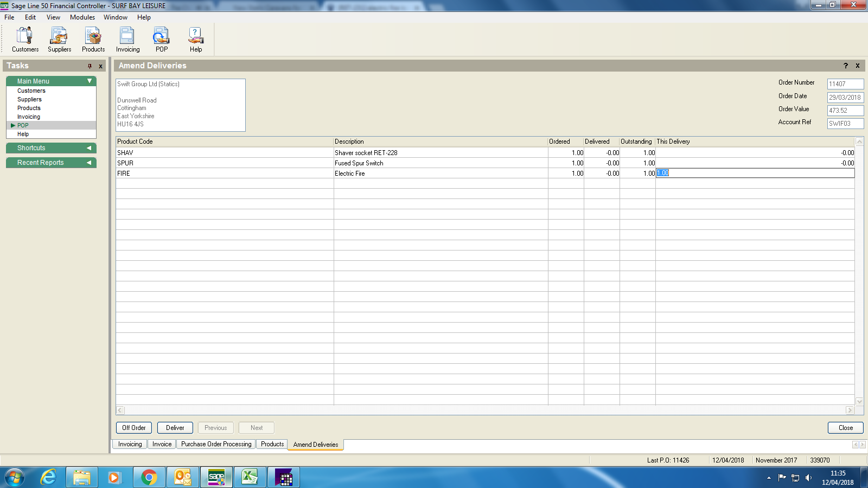Viewport: 868px width, 488px height.
Task: Edit This Delivery cell for FIRE row
Action: (755, 173)
